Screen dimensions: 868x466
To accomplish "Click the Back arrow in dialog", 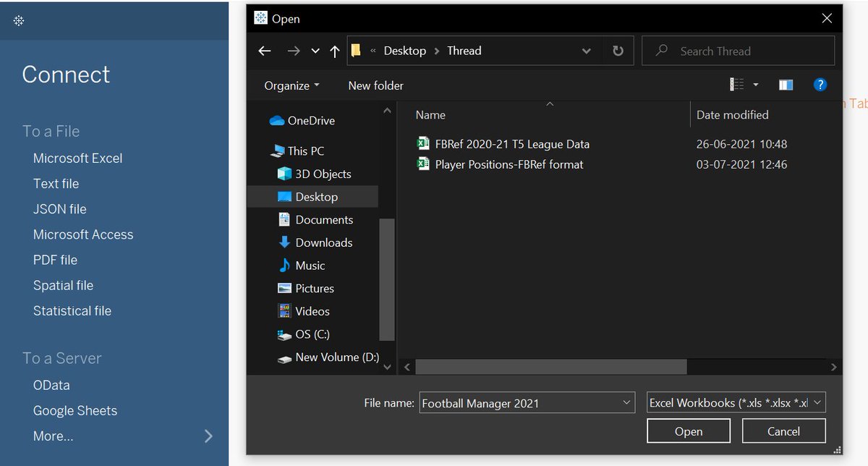I will (x=265, y=51).
